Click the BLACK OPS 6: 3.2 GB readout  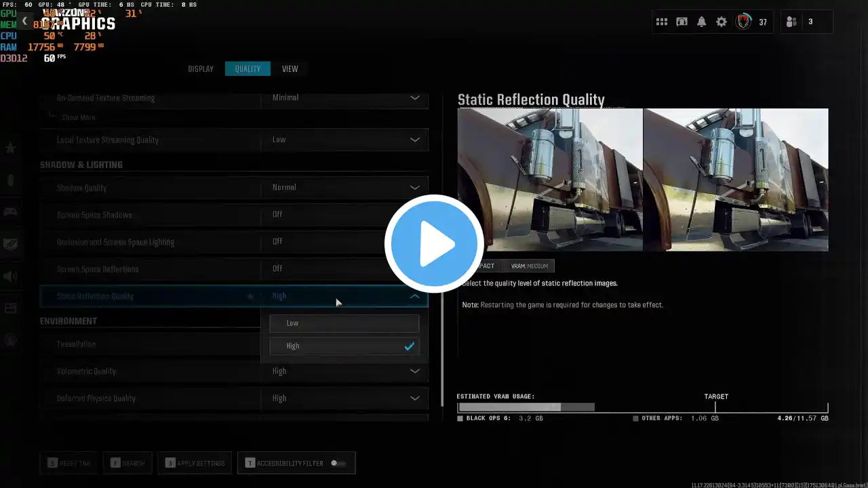[500, 419]
